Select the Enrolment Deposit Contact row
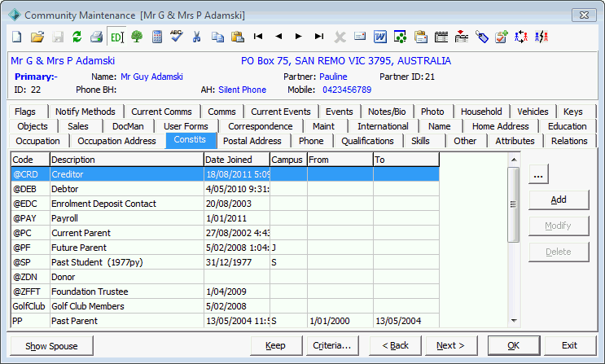 225,204
